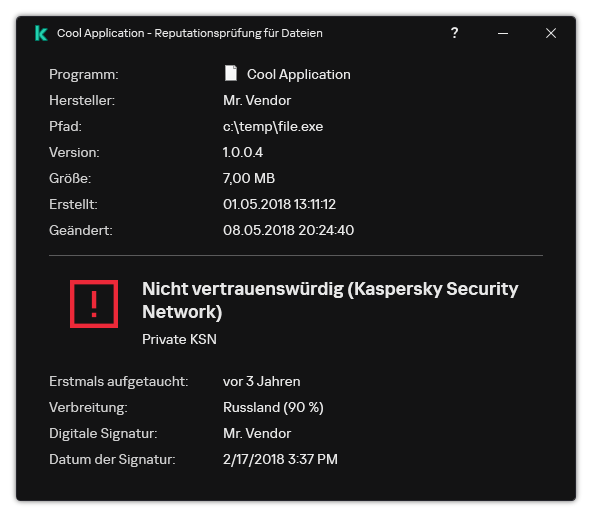Image resolution: width=592 pixels, height=517 pixels.
Task: Select the 'Geändert:' label
Action: [81, 230]
